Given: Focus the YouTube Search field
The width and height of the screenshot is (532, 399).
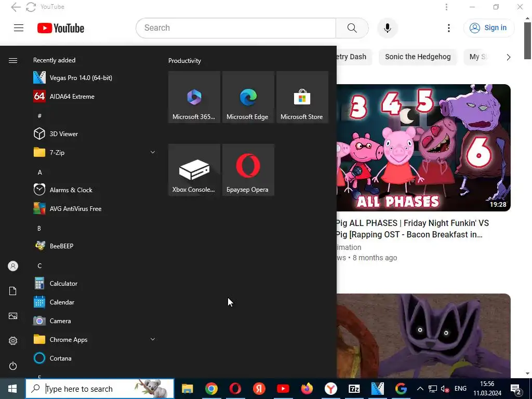Looking at the screenshot, I should pyautogui.click(x=236, y=28).
